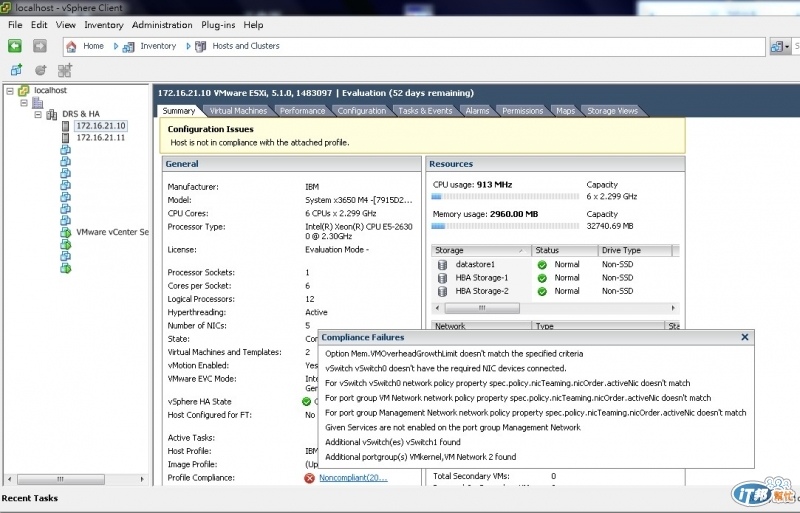Open the File menu
The width and height of the screenshot is (800, 513).
pyautogui.click(x=15, y=25)
